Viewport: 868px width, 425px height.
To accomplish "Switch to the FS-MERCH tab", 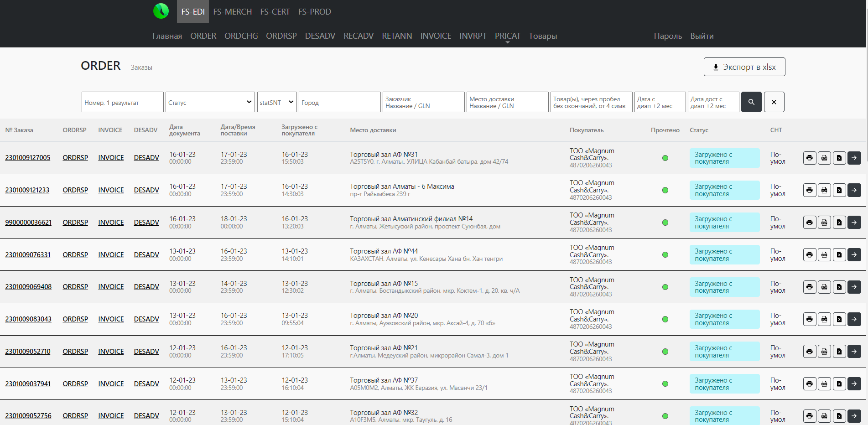I will point(232,12).
